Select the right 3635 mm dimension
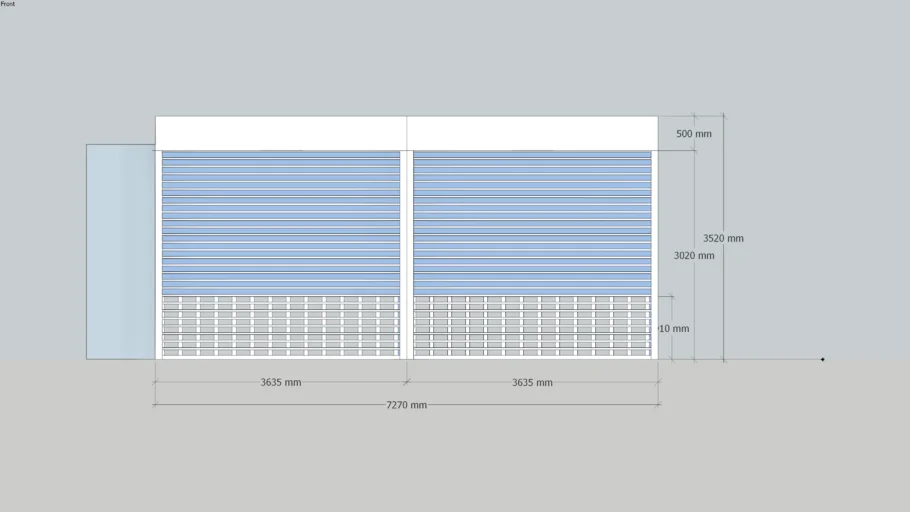The image size is (910, 512). pos(532,382)
